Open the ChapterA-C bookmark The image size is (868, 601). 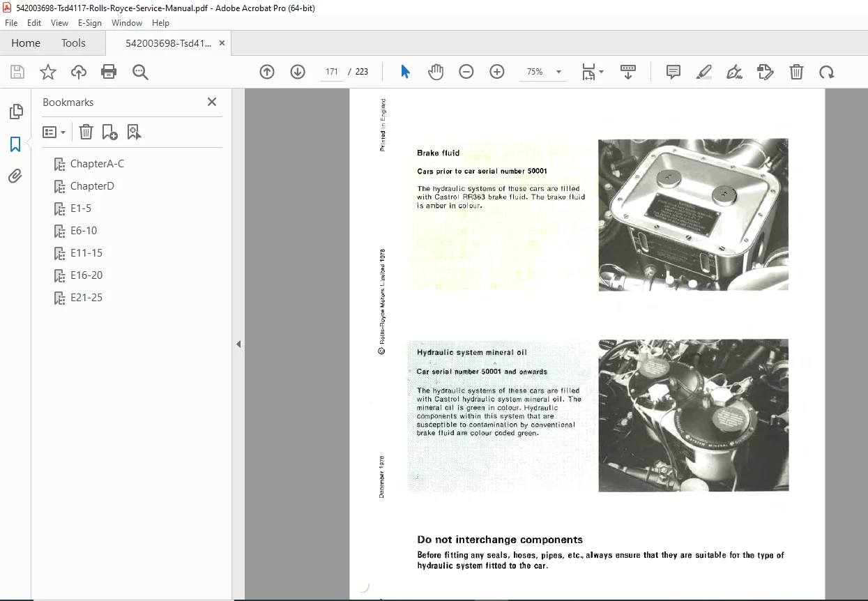(97, 164)
